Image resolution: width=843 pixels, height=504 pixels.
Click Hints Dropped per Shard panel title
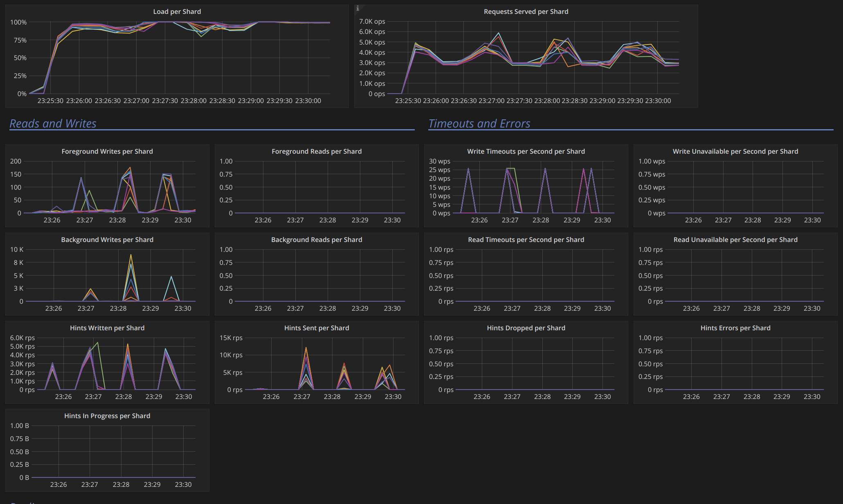coord(526,328)
